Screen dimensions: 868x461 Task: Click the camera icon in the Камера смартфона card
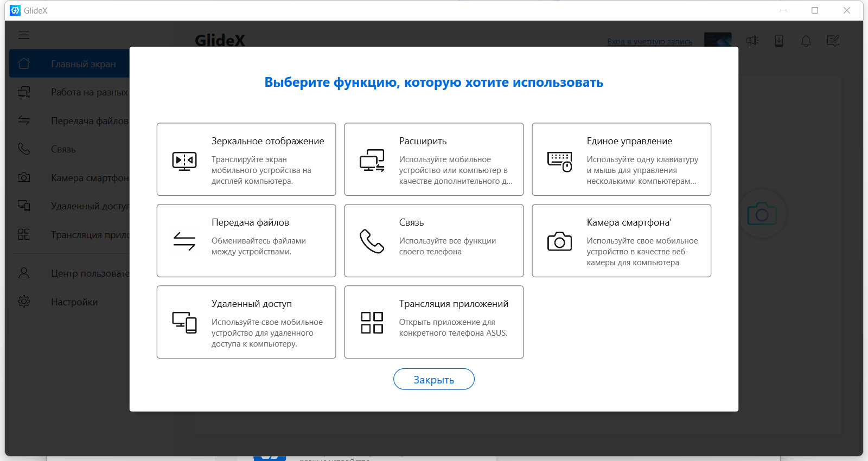(x=560, y=241)
